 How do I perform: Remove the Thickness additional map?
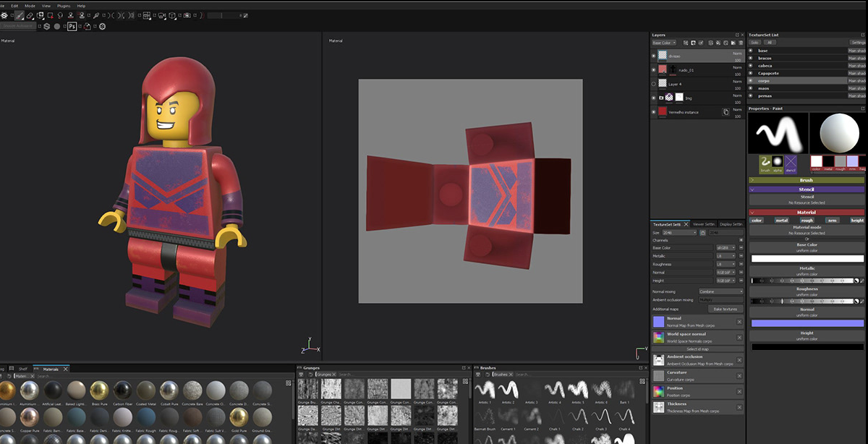click(739, 408)
